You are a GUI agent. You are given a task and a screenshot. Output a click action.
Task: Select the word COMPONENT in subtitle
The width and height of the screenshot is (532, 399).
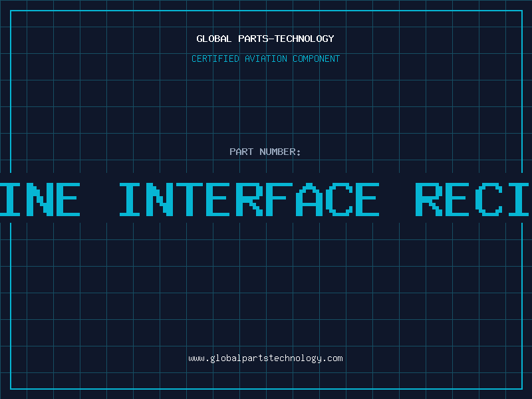pyautogui.click(x=316, y=59)
